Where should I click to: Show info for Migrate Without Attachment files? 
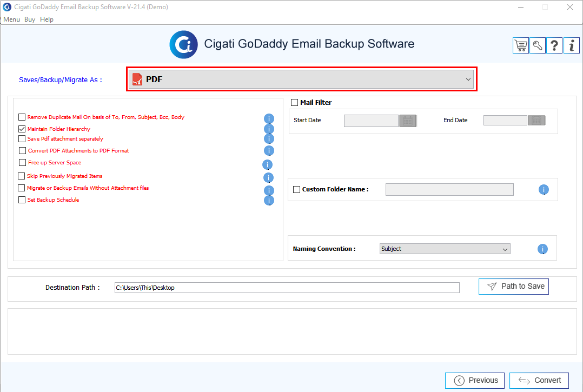pyautogui.click(x=269, y=190)
